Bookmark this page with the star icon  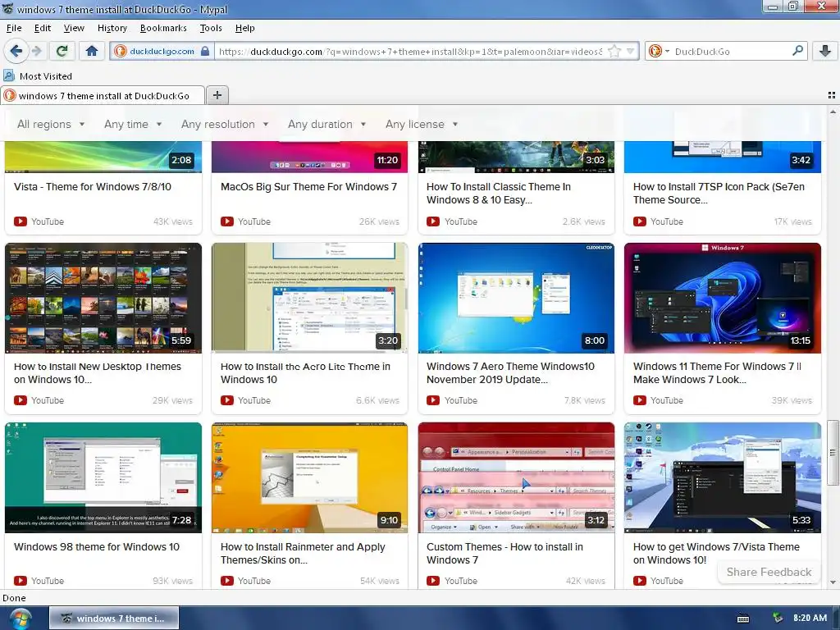(x=614, y=52)
